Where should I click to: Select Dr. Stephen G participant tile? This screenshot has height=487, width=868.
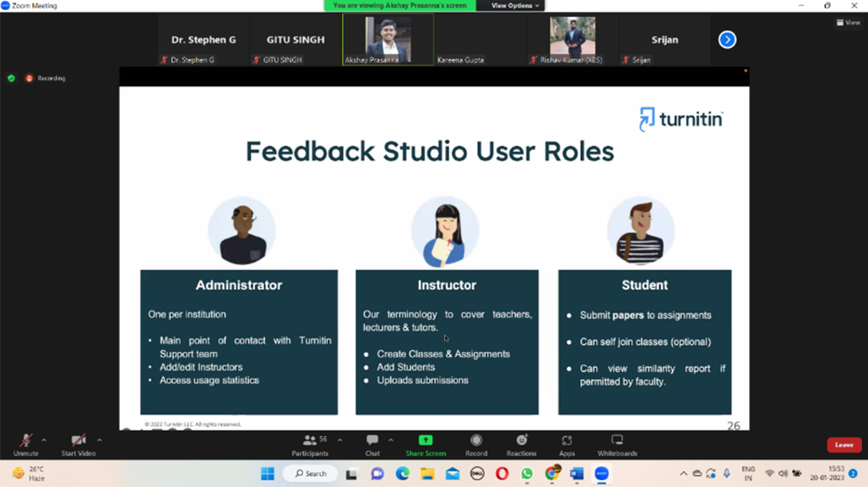[203, 40]
